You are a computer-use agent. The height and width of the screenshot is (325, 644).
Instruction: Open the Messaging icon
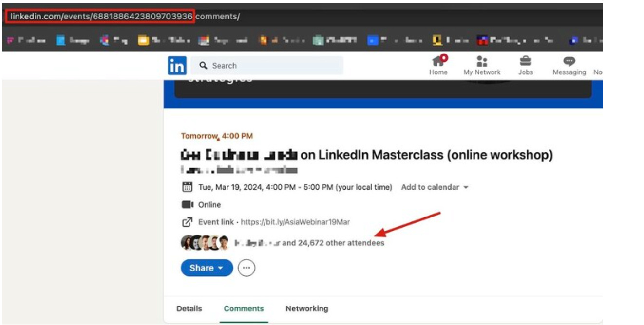pyautogui.click(x=569, y=65)
